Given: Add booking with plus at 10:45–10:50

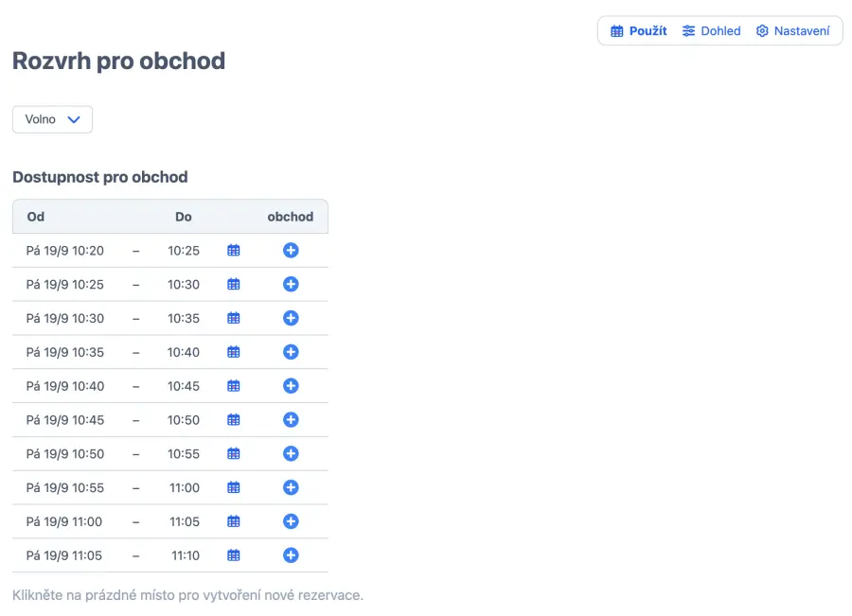Looking at the screenshot, I should click(x=291, y=420).
